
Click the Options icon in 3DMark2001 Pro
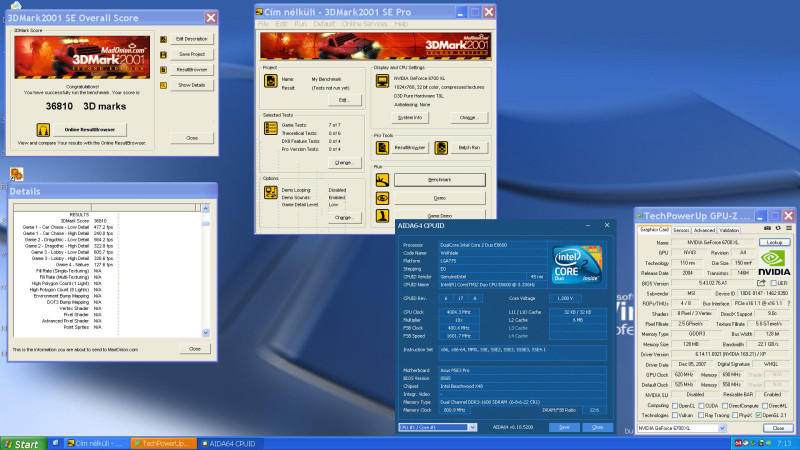270,192
